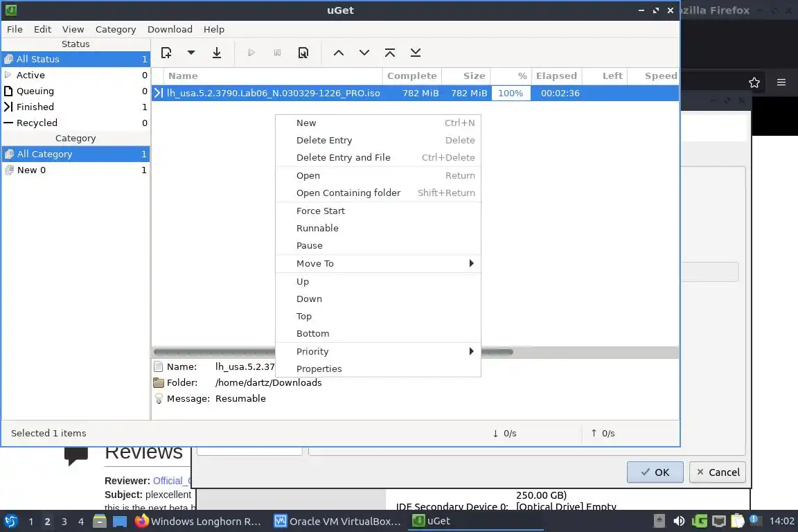Click the volume speaker tray icon
The height and width of the screenshot is (532, 798).
click(x=679, y=522)
